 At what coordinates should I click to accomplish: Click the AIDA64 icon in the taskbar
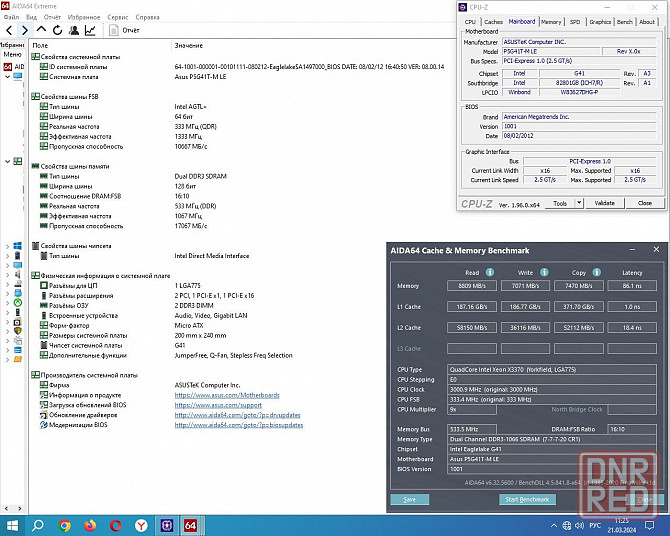pos(191,525)
